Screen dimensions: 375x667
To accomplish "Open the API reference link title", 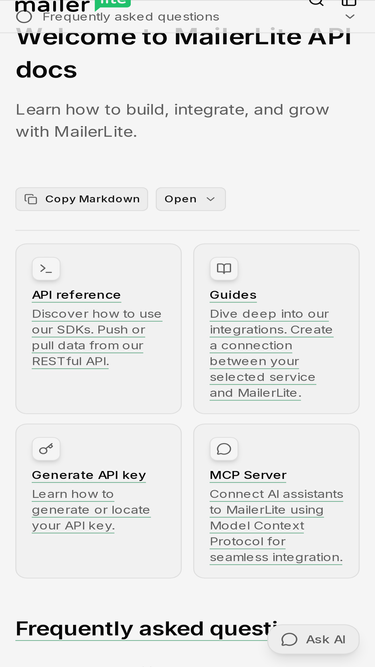I will point(77,295).
